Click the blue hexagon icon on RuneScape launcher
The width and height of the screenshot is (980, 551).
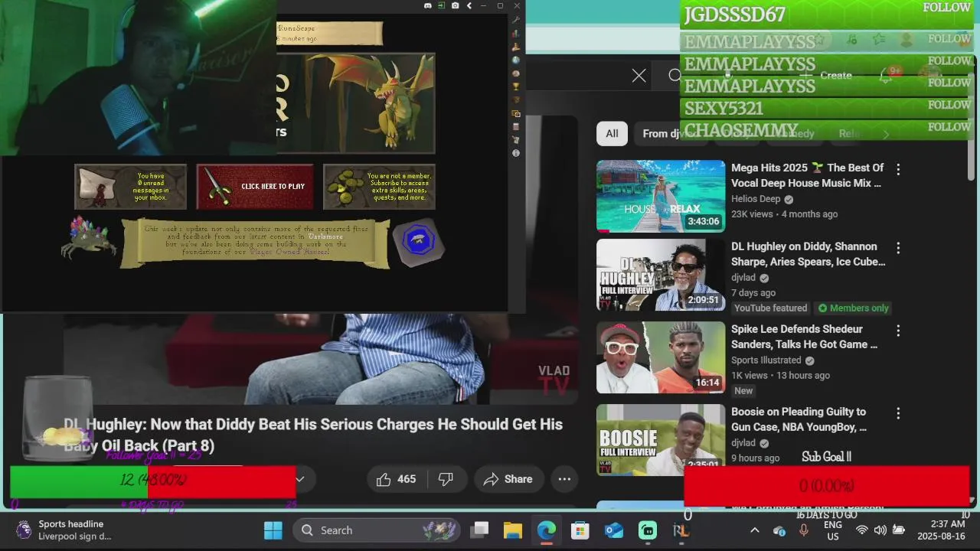pyautogui.click(x=418, y=242)
